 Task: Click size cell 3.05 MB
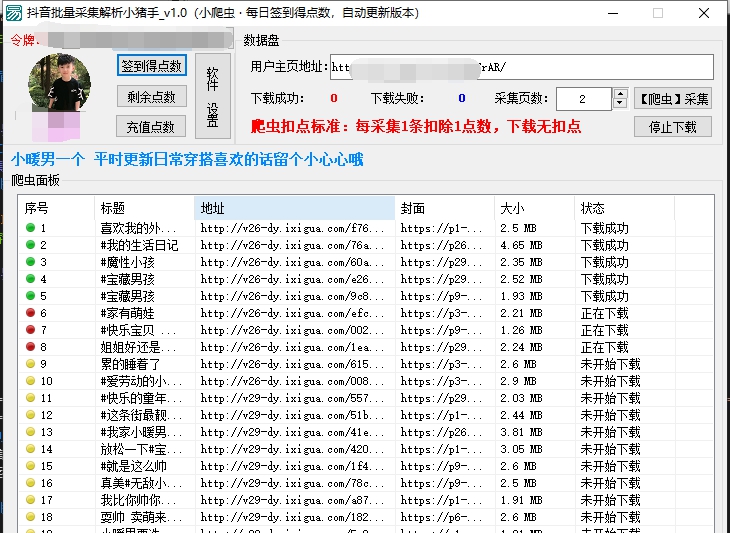(x=521, y=449)
